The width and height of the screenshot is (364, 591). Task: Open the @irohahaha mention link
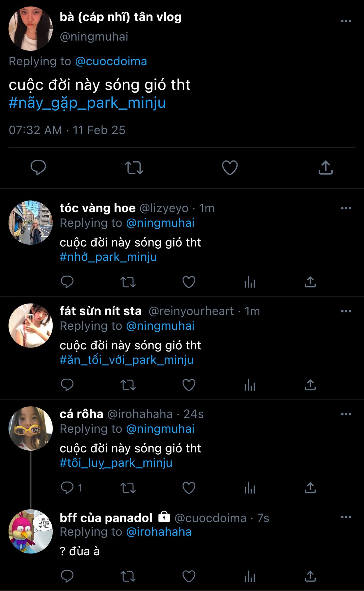159,532
